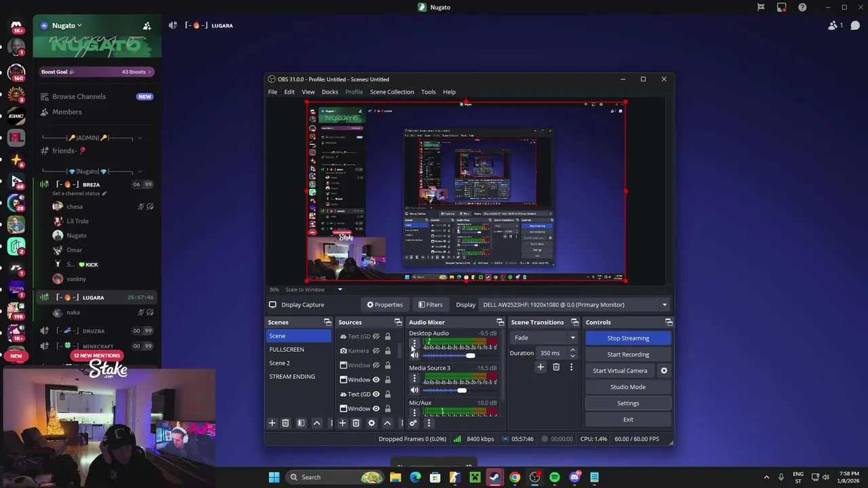This screenshot has width=868, height=488.
Task: Add a new scene with plus icon
Action: [x=272, y=423]
